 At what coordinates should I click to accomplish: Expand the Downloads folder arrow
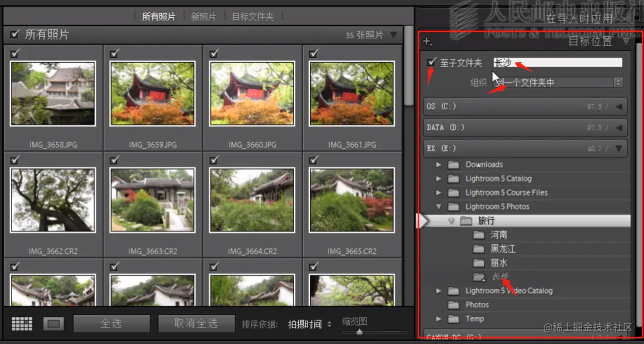[439, 164]
